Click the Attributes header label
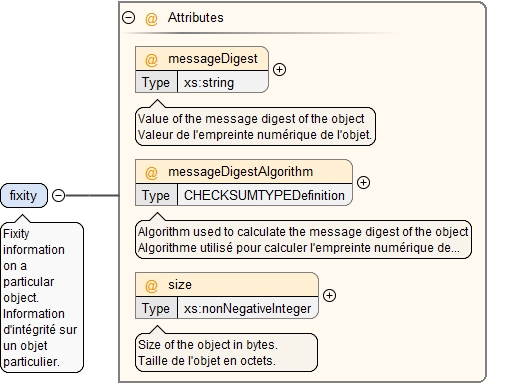Image resolution: width=507 pixels, height=384 pixels. (195, 17)
